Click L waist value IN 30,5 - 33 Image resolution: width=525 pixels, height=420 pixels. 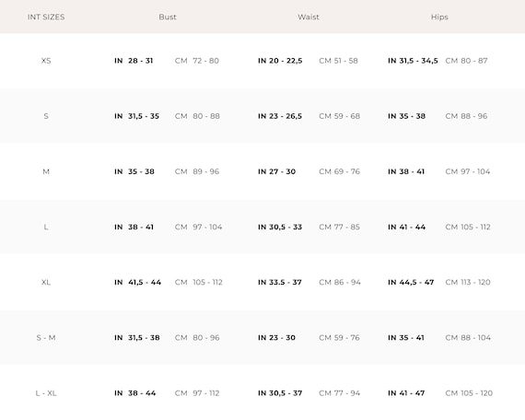click(x=280, y=227)
